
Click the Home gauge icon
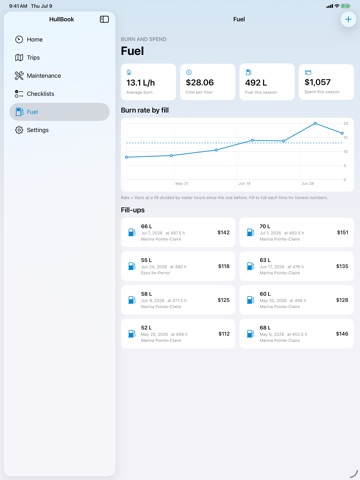[x=19, y=39]
